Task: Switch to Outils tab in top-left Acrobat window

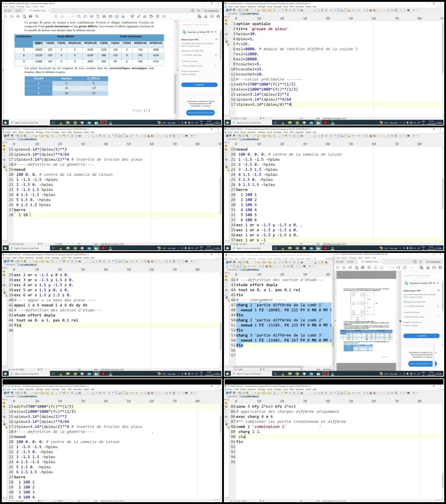Action: tap(18, 11)
